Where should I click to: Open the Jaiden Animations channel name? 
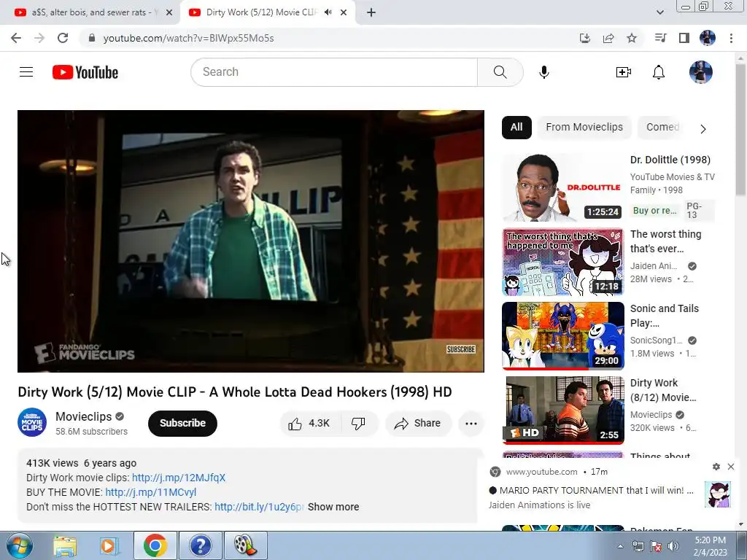click(653, 266)
